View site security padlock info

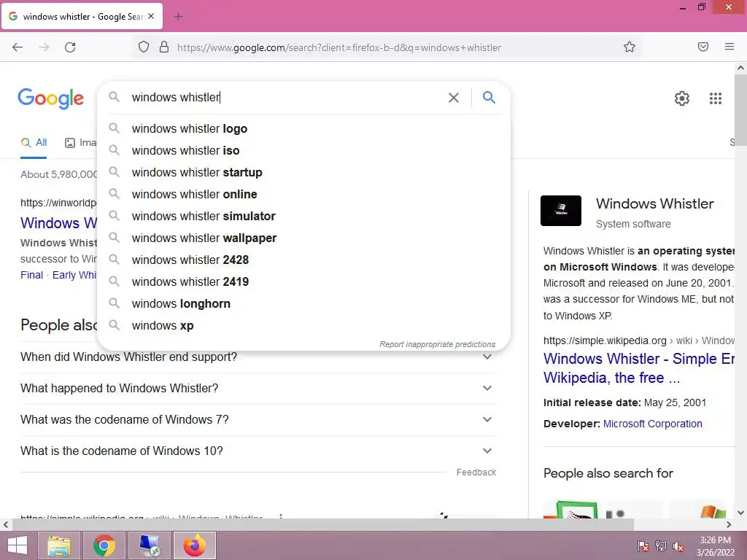point(164,47)
